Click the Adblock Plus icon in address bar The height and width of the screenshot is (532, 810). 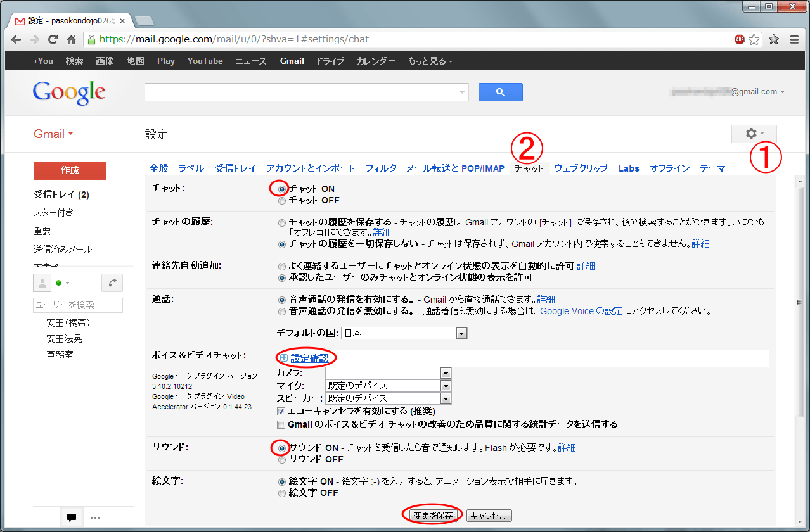tap(740, 39)
